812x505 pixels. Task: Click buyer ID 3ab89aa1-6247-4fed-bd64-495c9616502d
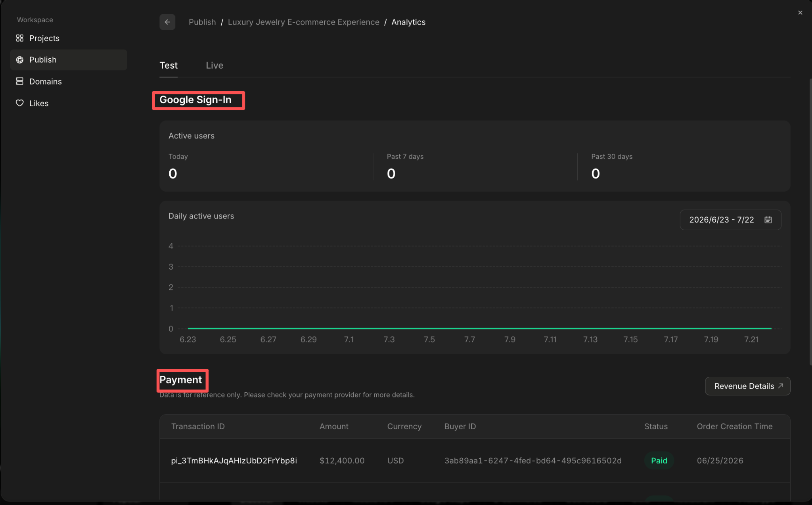click(x=533, y=461)
